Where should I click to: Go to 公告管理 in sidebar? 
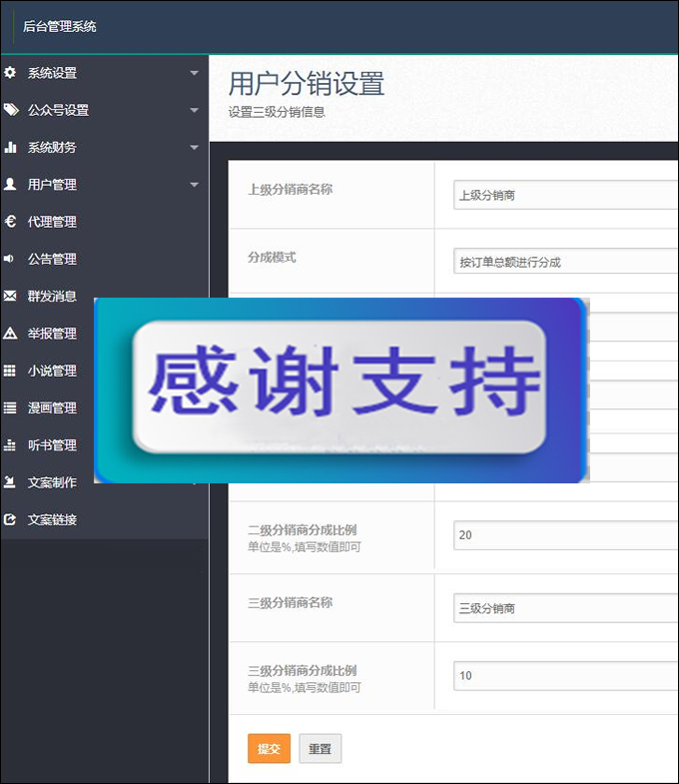pos(52,259)
